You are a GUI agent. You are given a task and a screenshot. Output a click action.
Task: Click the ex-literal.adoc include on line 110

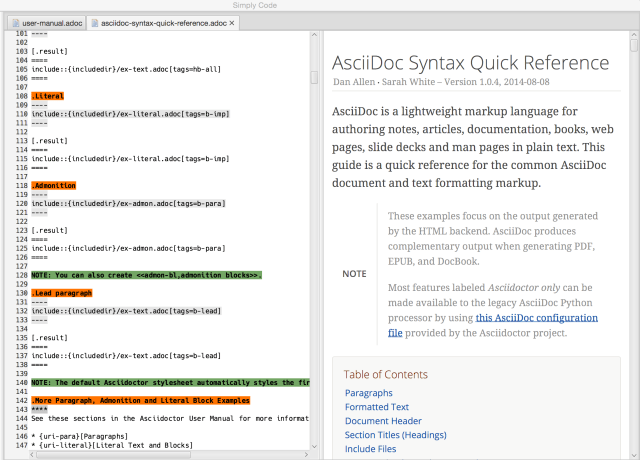tap(131, 114)
